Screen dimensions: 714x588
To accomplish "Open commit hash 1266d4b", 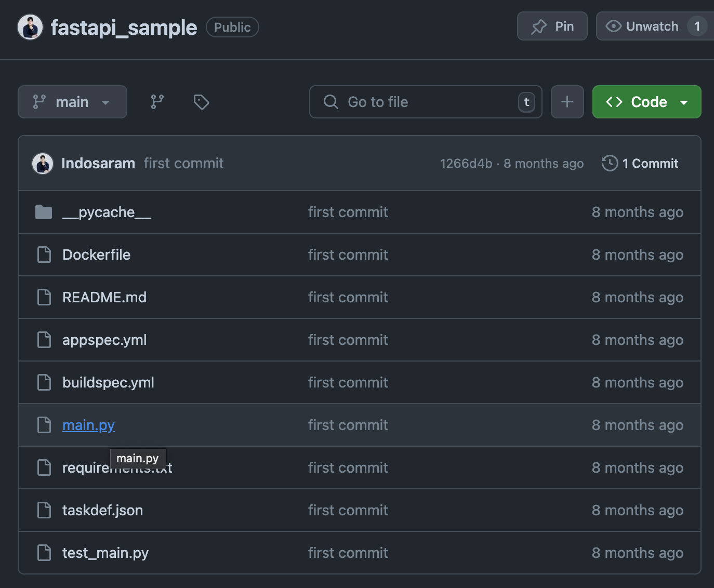I will (x=466, y=163).
